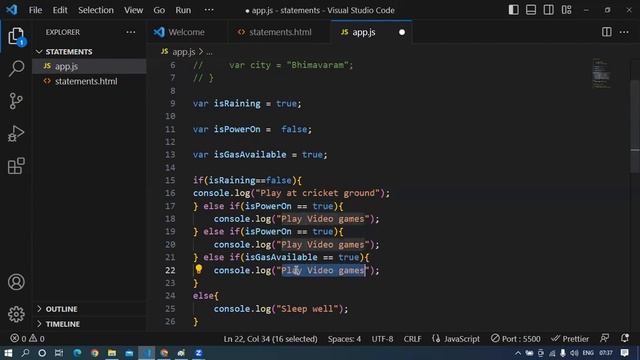Open the Extensions view
Viewport: 640px width, 360px height.
(16, 166)
